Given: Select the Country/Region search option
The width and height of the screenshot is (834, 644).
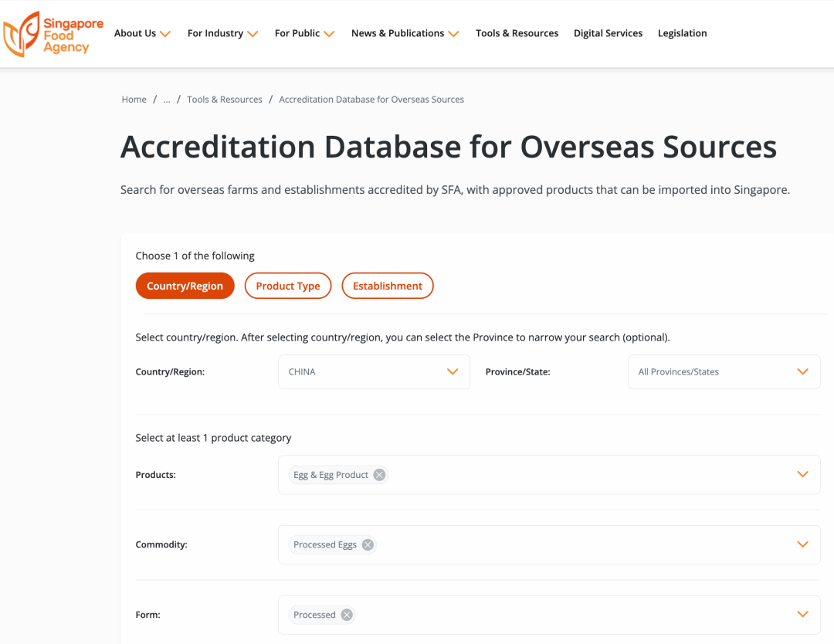Looking at the screenshot, I should click(185, 286).
